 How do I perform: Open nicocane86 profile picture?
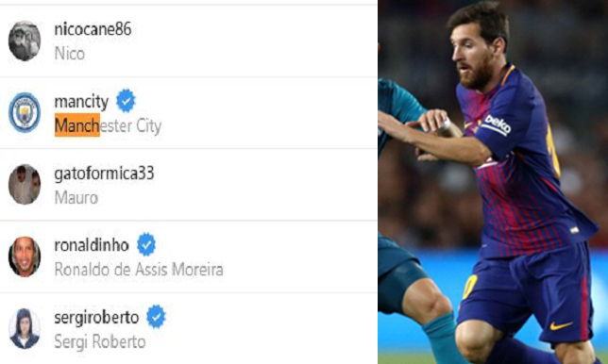(25, 41)
